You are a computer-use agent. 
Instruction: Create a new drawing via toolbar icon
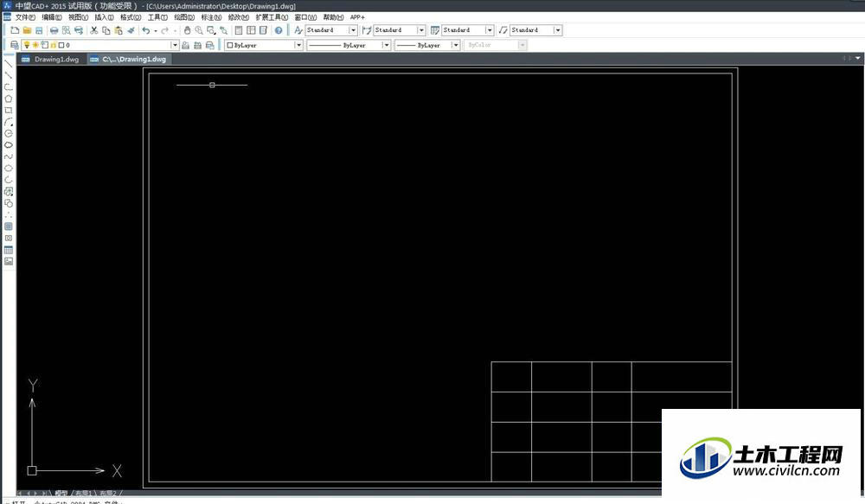click(15, 30)
